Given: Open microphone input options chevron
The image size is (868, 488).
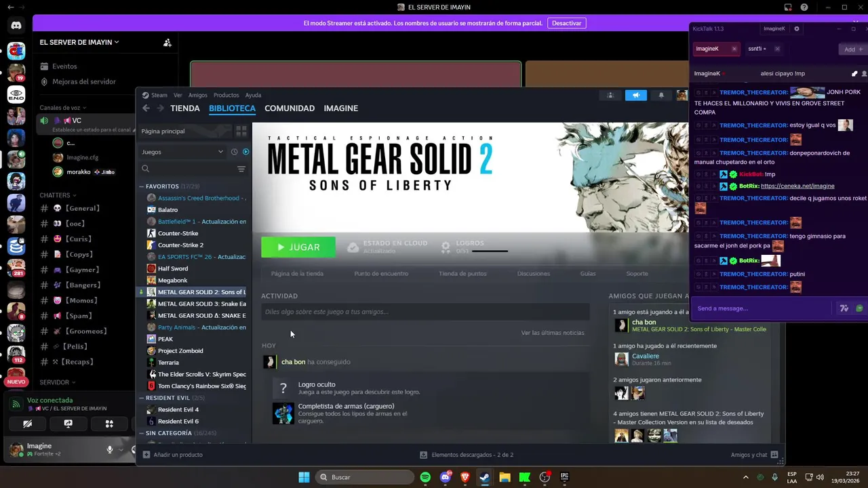Looking at the screenshot, I should click(x=121, y=449).
